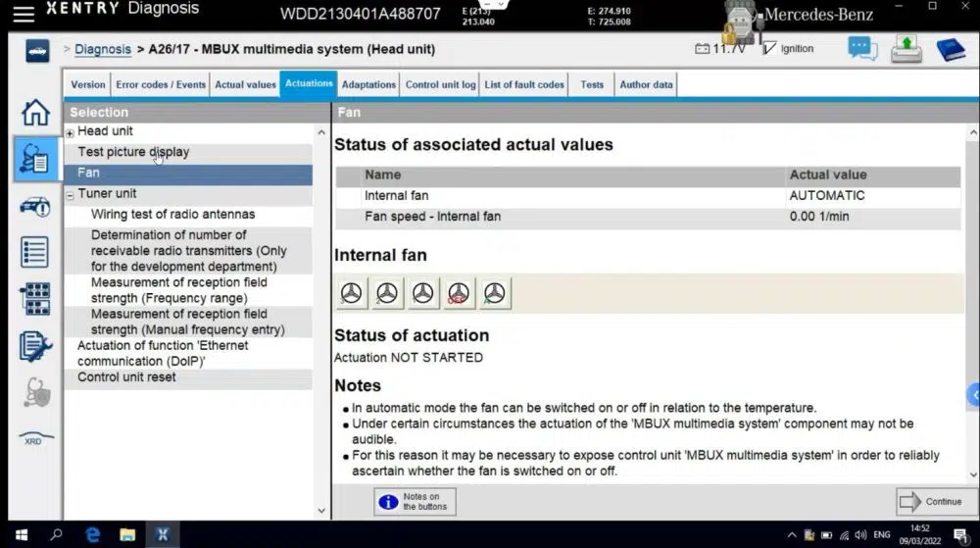980x548 pixels.
Task: Set internal fan to automatic mode
Action: [495, 293]
